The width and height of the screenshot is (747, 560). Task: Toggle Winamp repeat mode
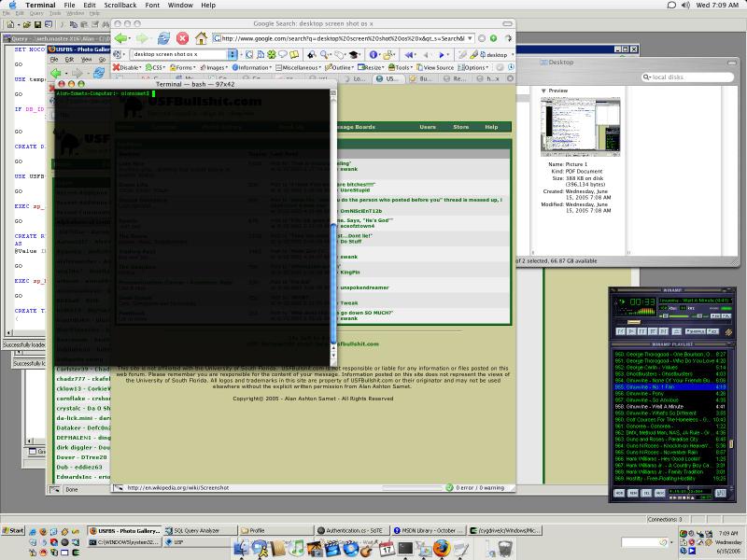(x=712, y=331)
